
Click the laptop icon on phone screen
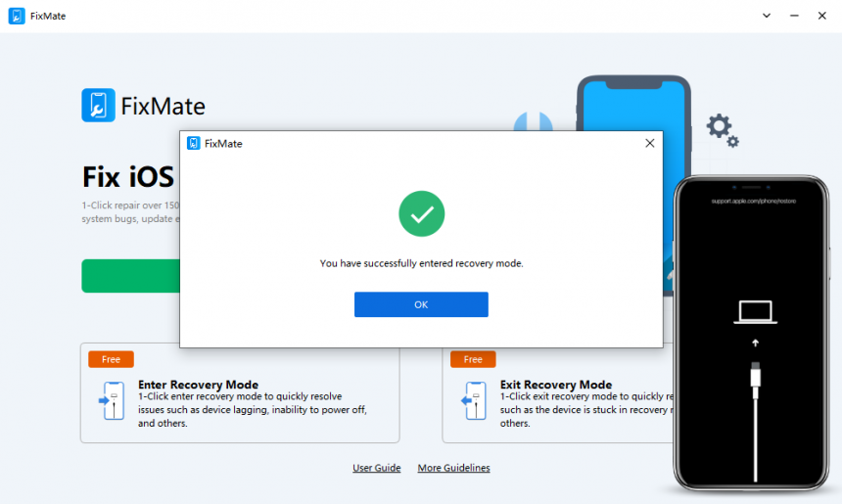tap(756, 312)
